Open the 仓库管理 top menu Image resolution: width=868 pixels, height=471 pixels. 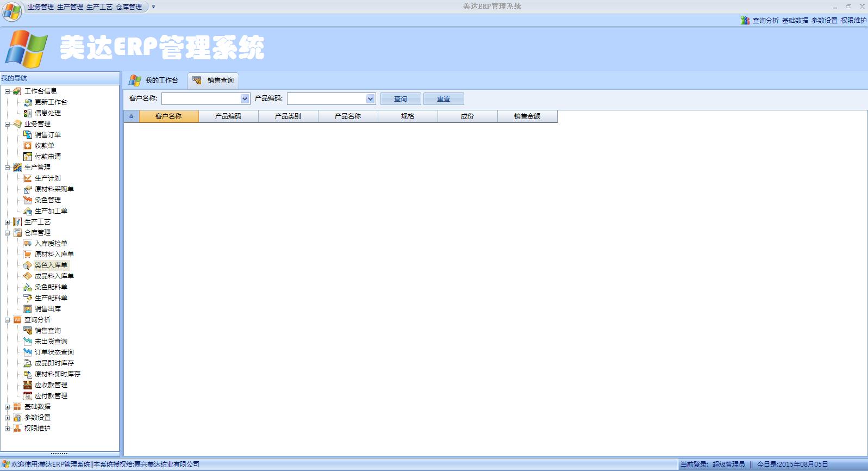point(129,7)
